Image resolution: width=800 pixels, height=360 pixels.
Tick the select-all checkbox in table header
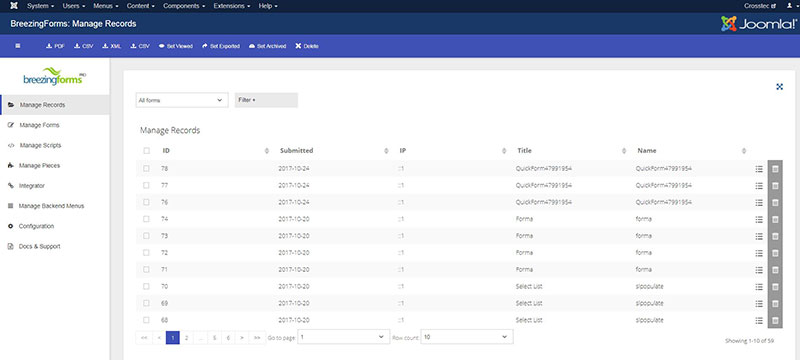[146, 150]
